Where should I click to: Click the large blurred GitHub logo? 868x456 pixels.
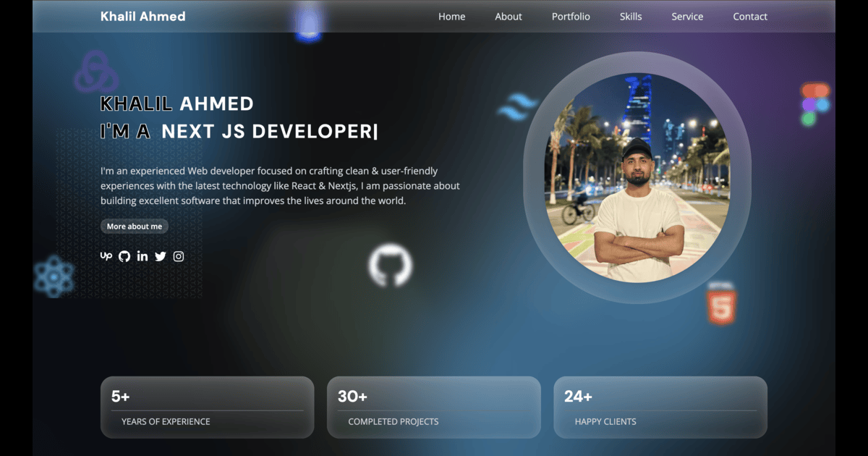pos(391,265)
